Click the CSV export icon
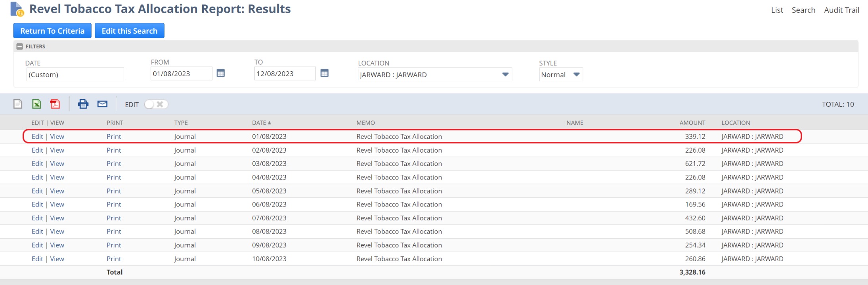This screenshot has width=868, height=285. click(x=18, y=104)
